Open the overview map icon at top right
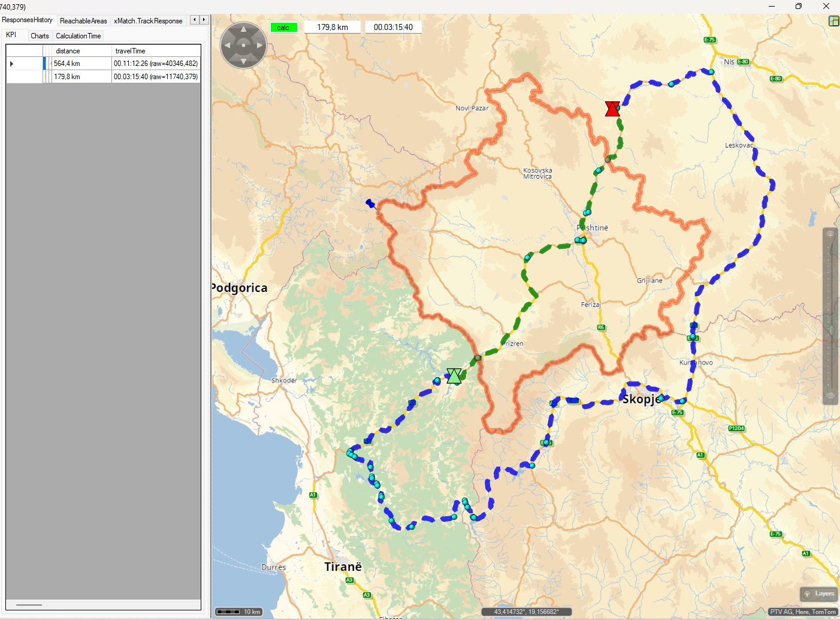 [833, 21]
